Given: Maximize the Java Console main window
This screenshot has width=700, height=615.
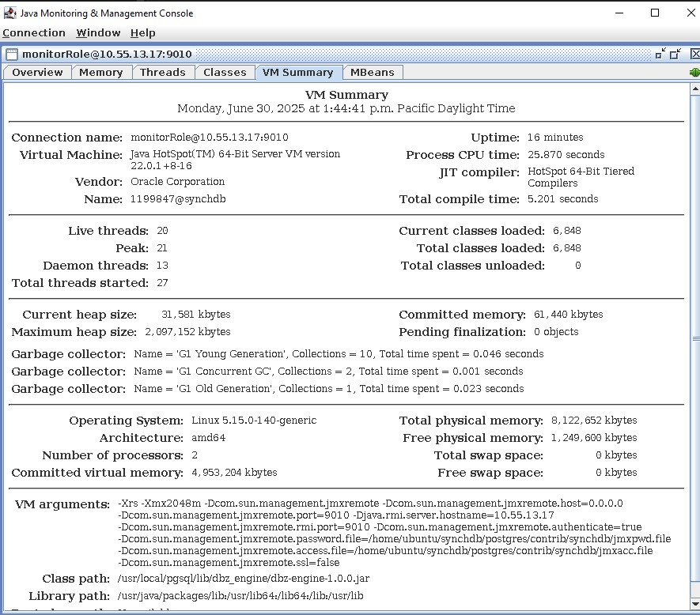Looking at the screenshot, I should tap(655, 13).
